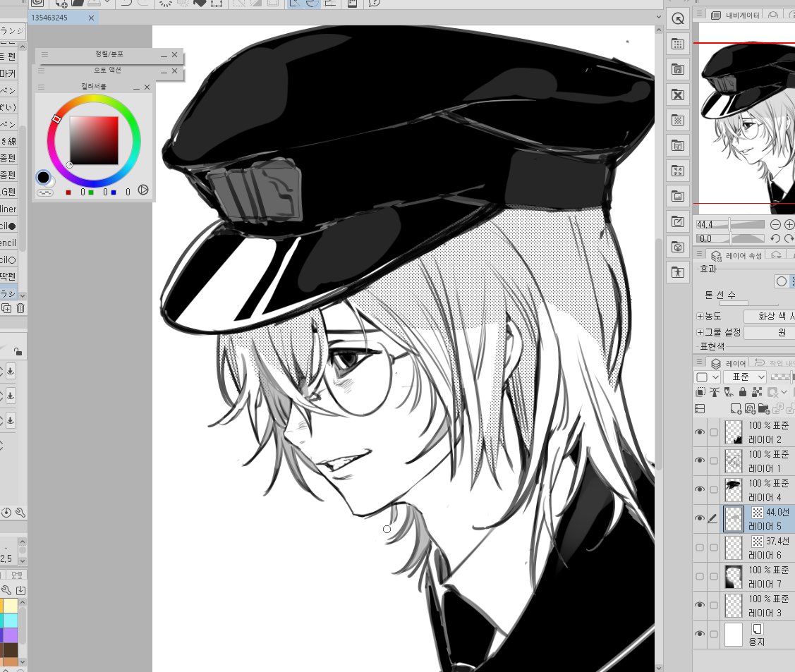
Task: Select the G펜 sub tool
Action: coord(8,192)
